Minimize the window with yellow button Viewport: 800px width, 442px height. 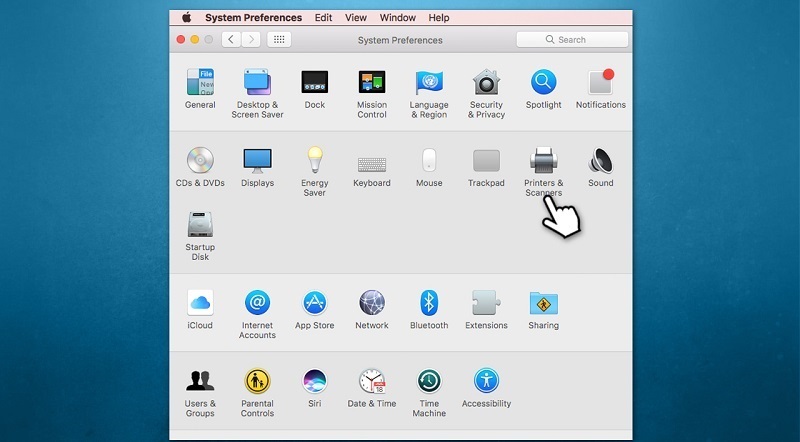pos(194,39)
